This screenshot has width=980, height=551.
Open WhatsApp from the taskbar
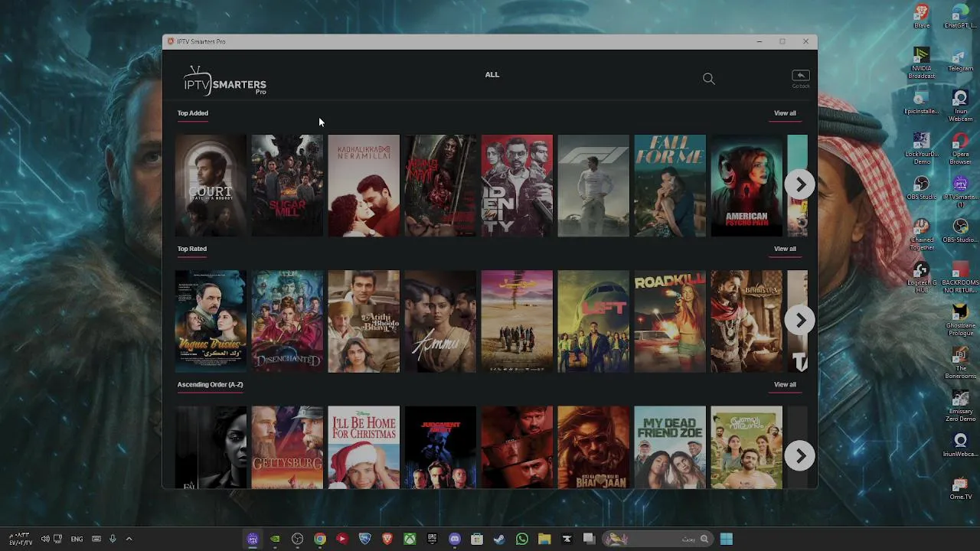coord(522,539)
